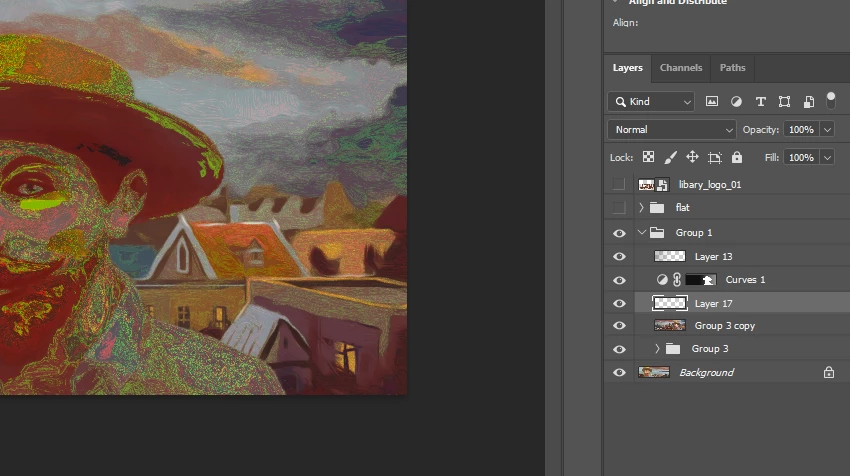Filter layers by shape layers icon
Image resolution: width=850 pixels, height=476 pixels.
pyautogui.click(x=784, y=101)
